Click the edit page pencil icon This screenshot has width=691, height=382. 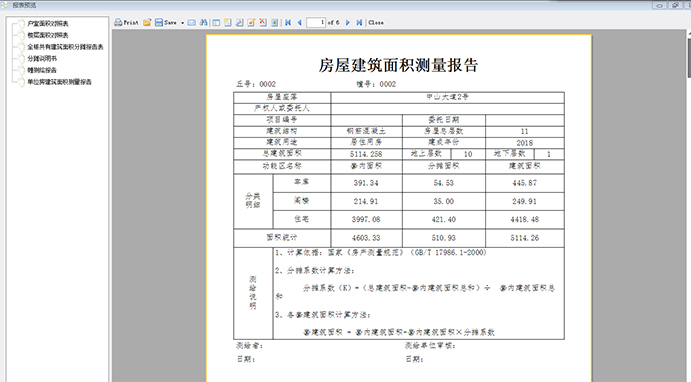[x=251, y=22]
